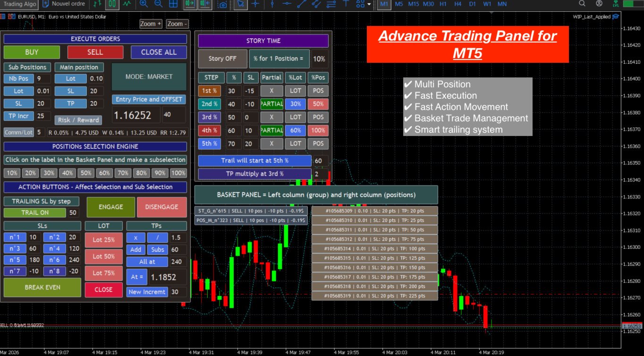Image resolution: width=644 pixels, height=356 pixels.
Task: Select the 50% position selection button
Action: [85, 173]
